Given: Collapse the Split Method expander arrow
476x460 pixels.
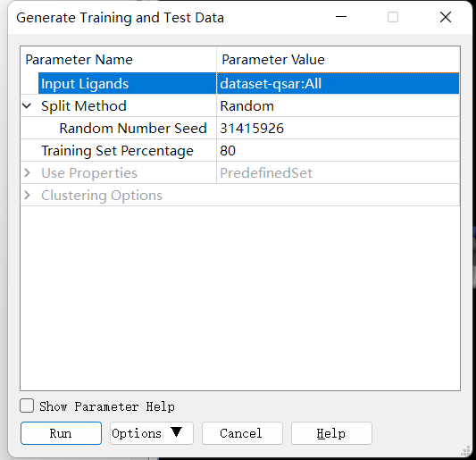Looking at the screenshot, I should (x=27, y=106).
